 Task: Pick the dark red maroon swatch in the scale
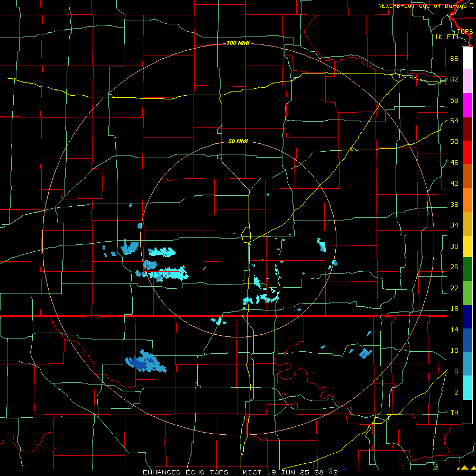(x=467, y=129)
